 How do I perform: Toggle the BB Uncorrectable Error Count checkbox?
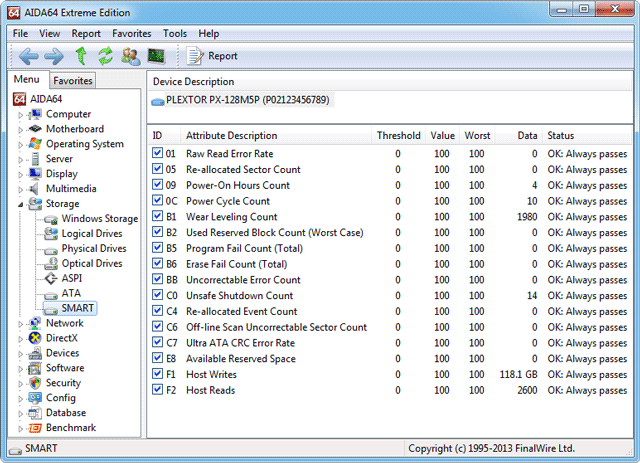pos(157,279)
